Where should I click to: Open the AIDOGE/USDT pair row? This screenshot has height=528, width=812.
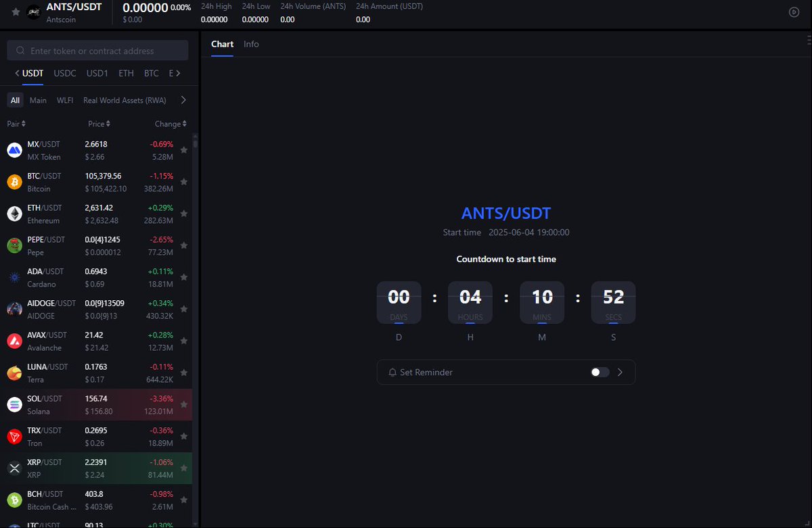(x=96, y=309)
